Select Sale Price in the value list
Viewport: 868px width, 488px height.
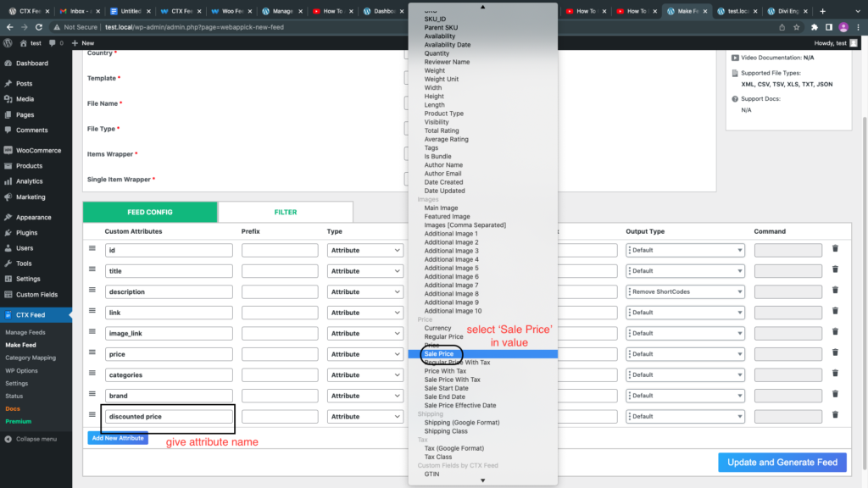482,354
